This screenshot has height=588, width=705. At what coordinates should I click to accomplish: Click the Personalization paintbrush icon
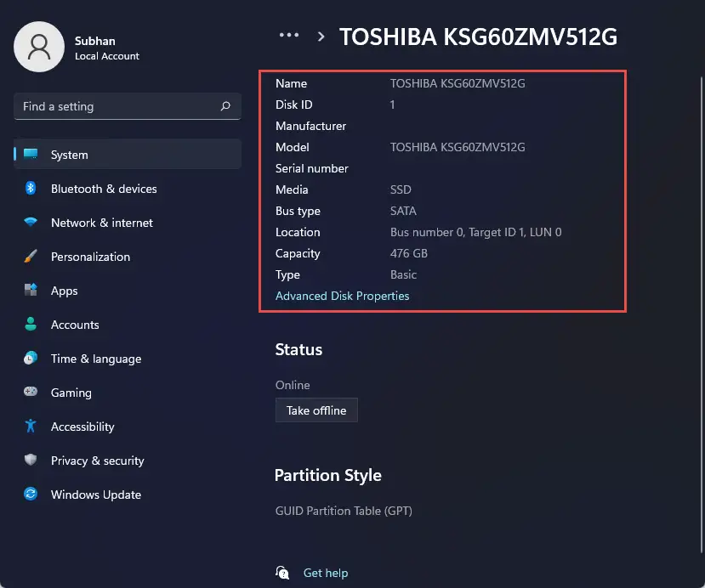(31, 256)
